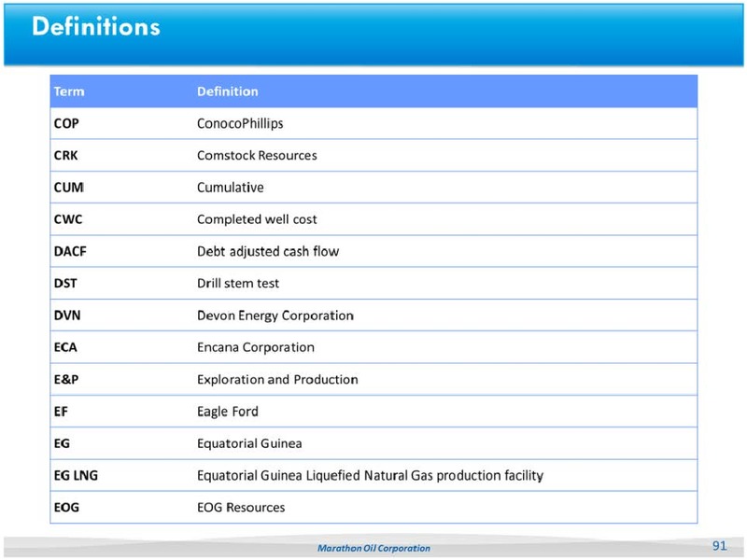This screenshot has height=560, width=747.
Task: Click the term 'ECA'
Action: click(65, 347)
